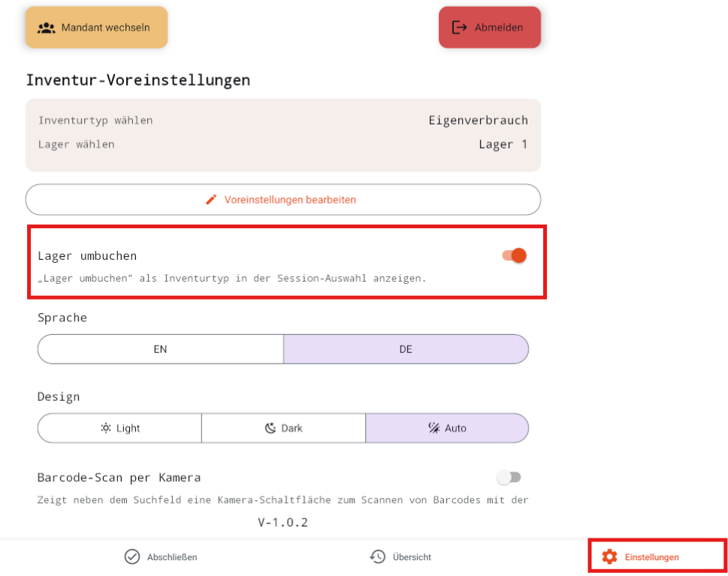Click the moon icon for Dark design
This screenshot has width=728, height=576.
pos(270,428)
